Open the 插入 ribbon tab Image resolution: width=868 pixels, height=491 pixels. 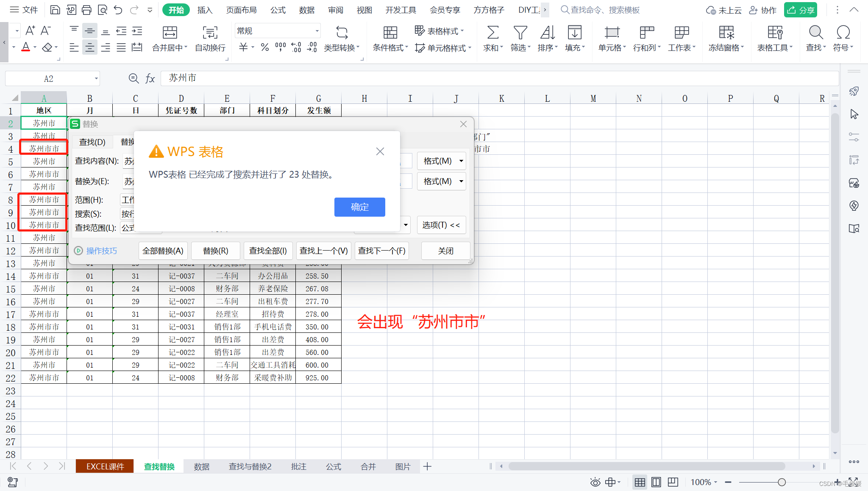tap(205, 10)
